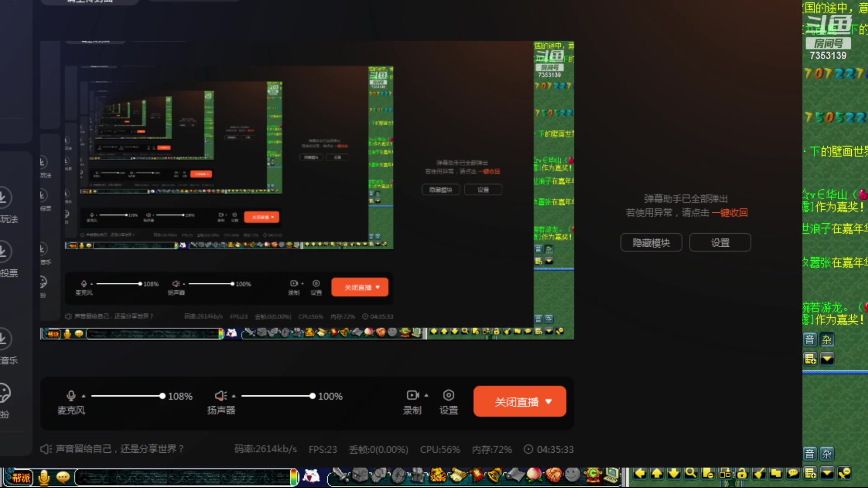
Task: Click the 设置 button beside 隐藏模块
Action: [720, 243]
